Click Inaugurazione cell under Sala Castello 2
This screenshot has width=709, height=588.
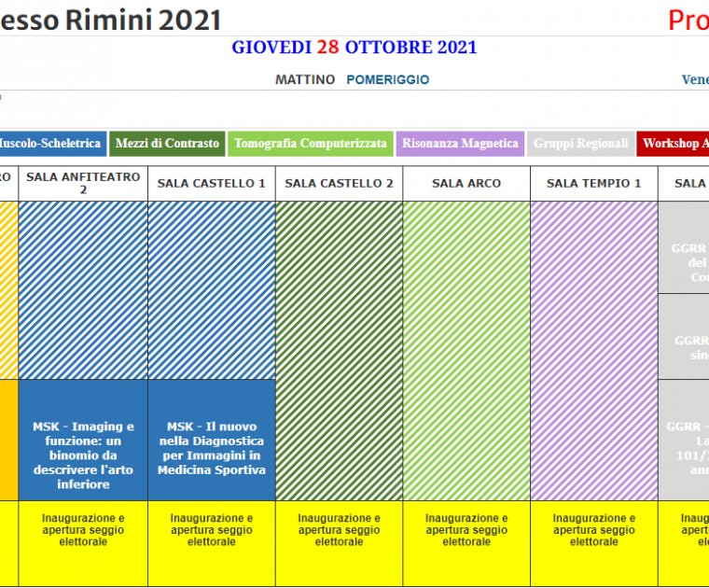click(x=339, y=530)
